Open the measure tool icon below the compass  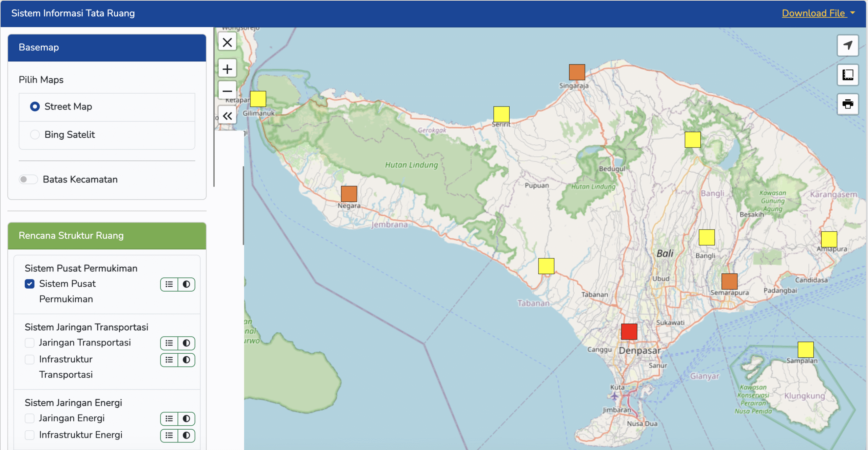pyautogui.click(x=848, y=75)
